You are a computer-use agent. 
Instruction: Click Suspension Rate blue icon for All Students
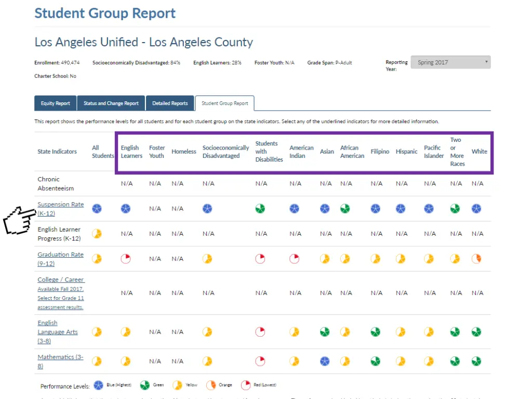(x=97, y=208)
